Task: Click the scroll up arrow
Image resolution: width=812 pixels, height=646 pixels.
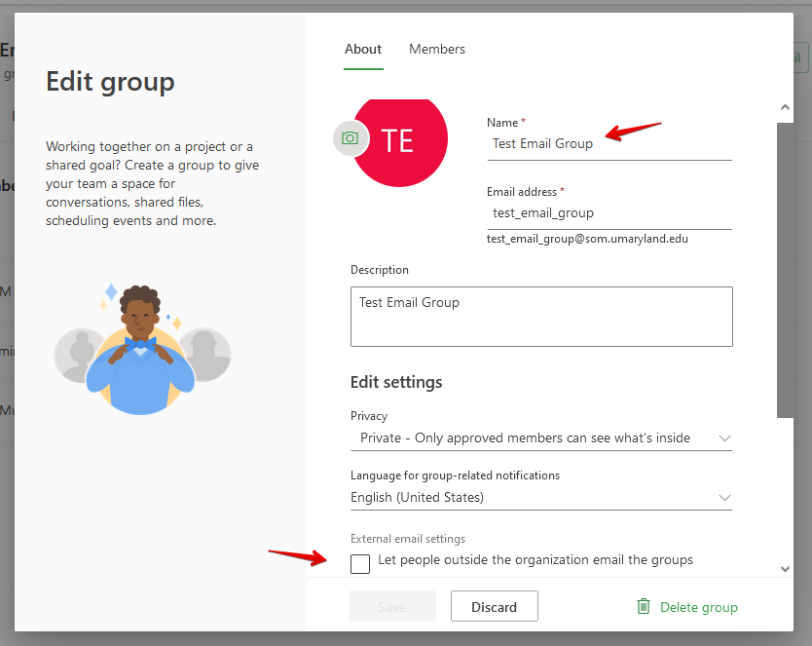Action: [x=786, y=106]
